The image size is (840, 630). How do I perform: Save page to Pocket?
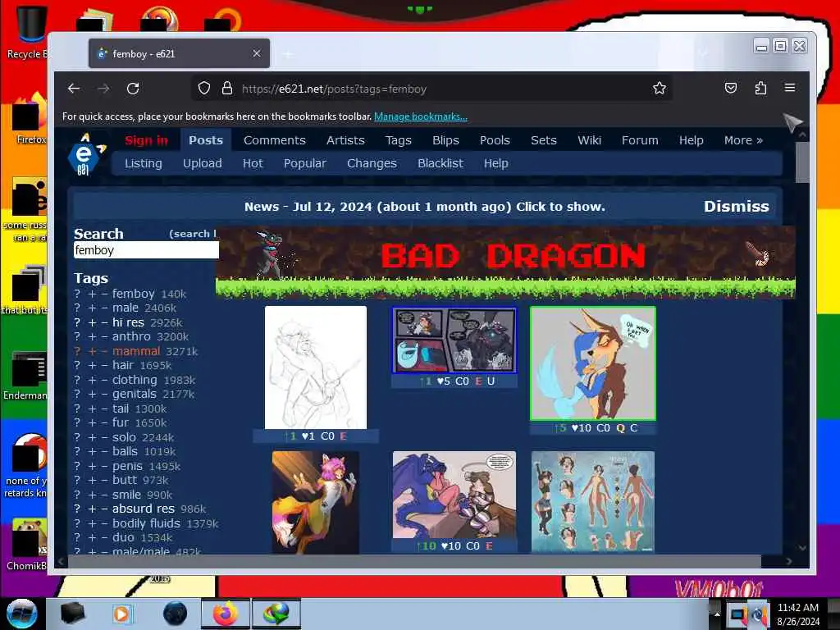pyautogui.click(x=731, y=88)
